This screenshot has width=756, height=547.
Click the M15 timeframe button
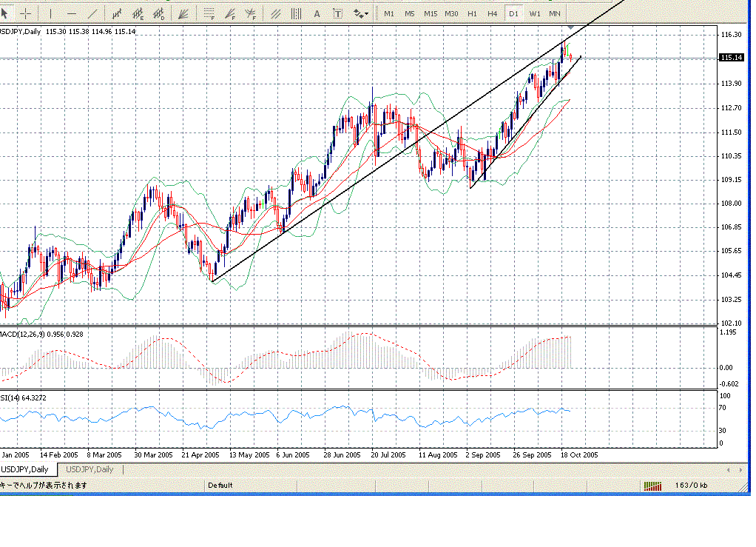click(430, 13)
